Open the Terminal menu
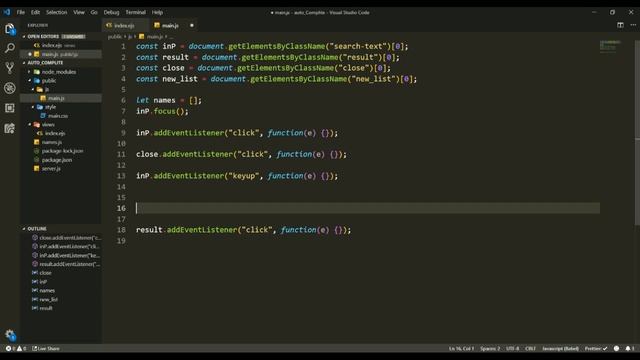Viewport: 640px width, 360px height. tap(135, 12)
